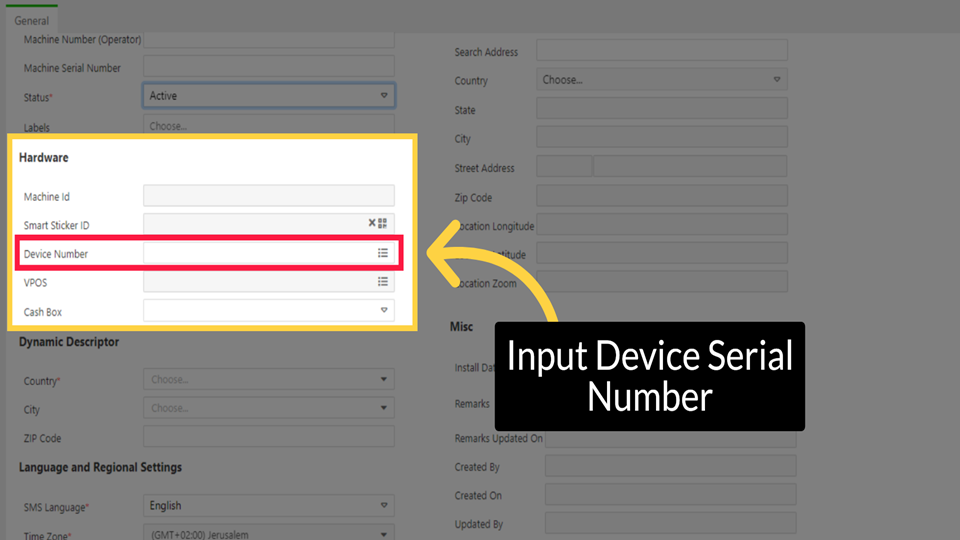Click the Search Address input field

click(661, 51)
